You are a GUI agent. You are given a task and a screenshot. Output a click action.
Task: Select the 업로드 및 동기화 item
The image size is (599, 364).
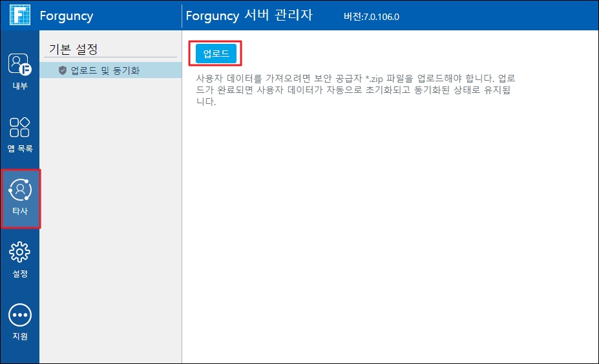pyautogui.click(x=105, y=70)
